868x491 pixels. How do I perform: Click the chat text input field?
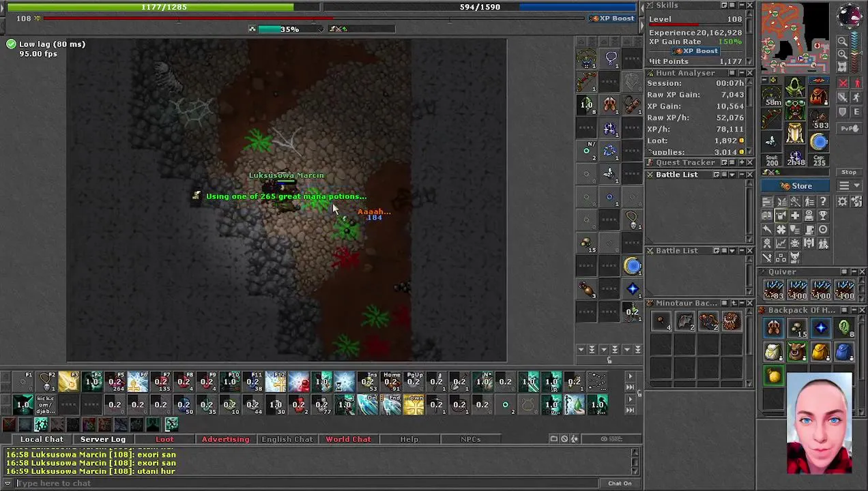[307, 483]
